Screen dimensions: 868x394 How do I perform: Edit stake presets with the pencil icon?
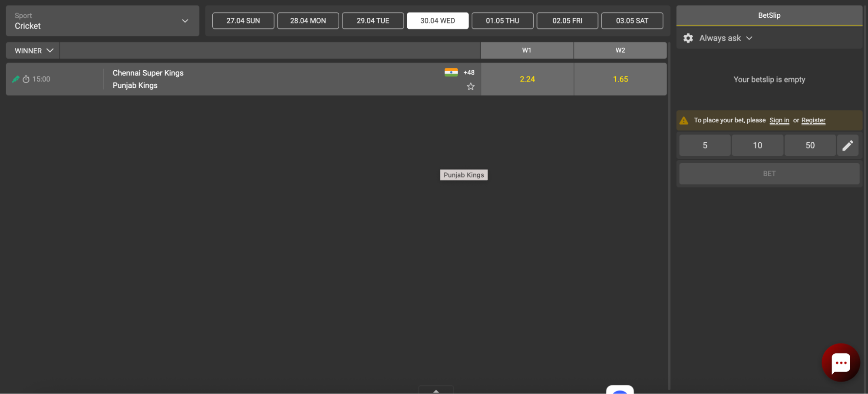click(847, 145)
